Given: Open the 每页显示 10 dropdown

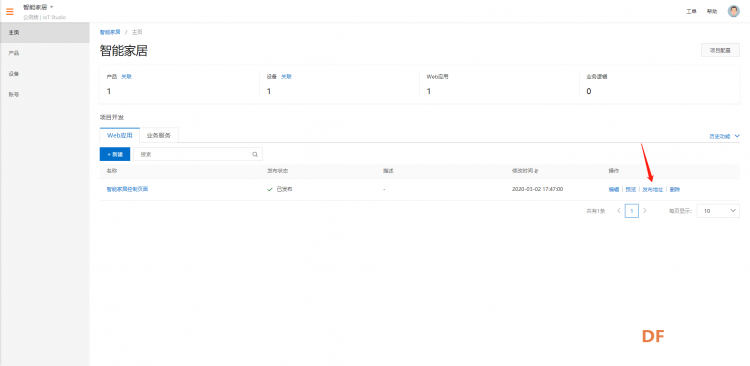Looking at the screenshot, I should pos(718,211).
